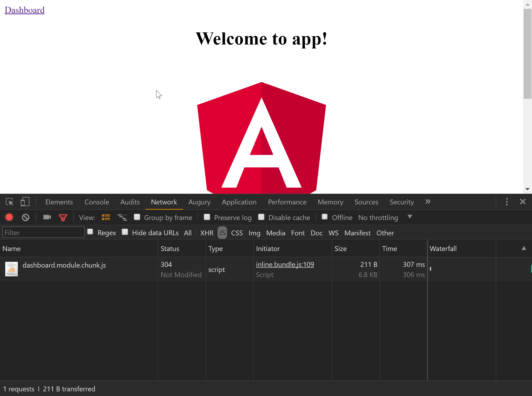The width and height of the screenshot is (532, 396).
Task: Filter requests by CSS
Action: 237,233
